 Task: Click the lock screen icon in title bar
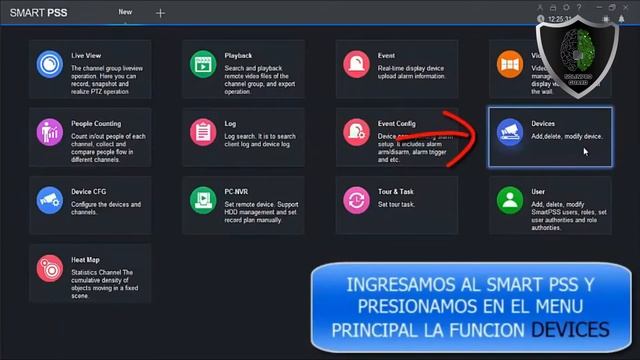click(x=553, y=7)
